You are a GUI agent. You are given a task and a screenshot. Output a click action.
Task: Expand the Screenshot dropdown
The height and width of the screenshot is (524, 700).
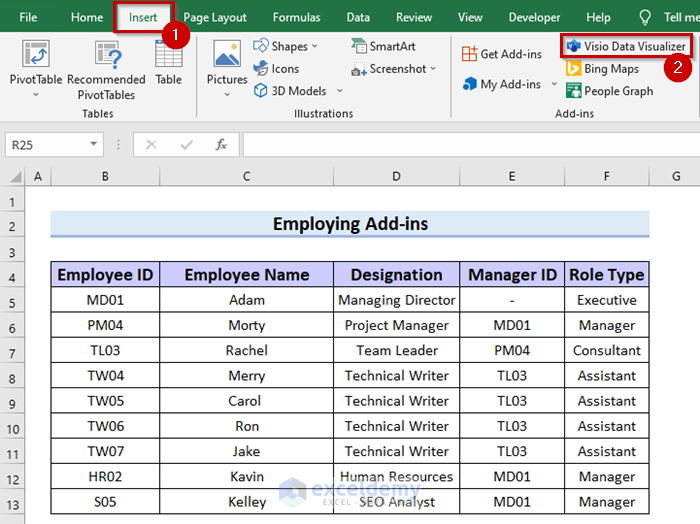click(433, 69)
